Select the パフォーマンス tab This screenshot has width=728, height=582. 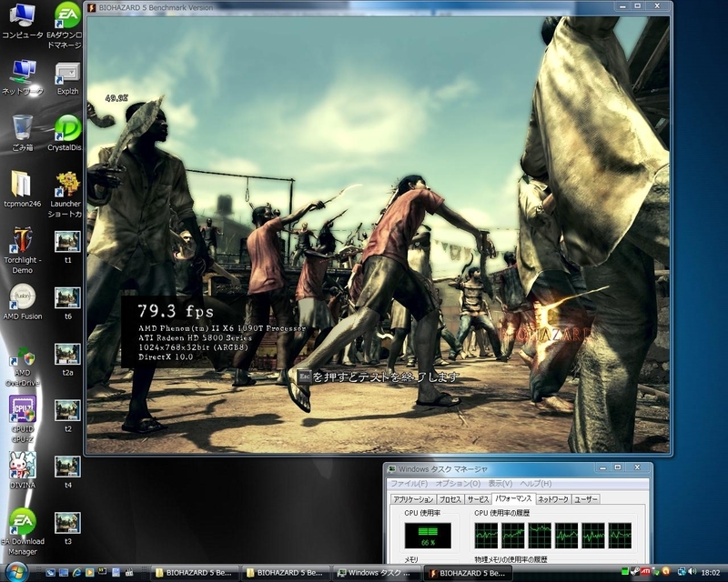513,498
